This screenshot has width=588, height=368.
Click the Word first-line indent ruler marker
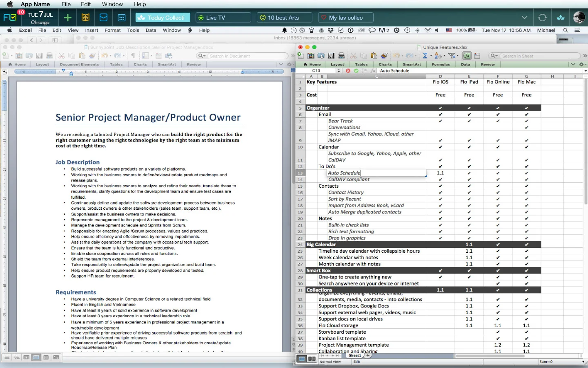click(63, 70)
